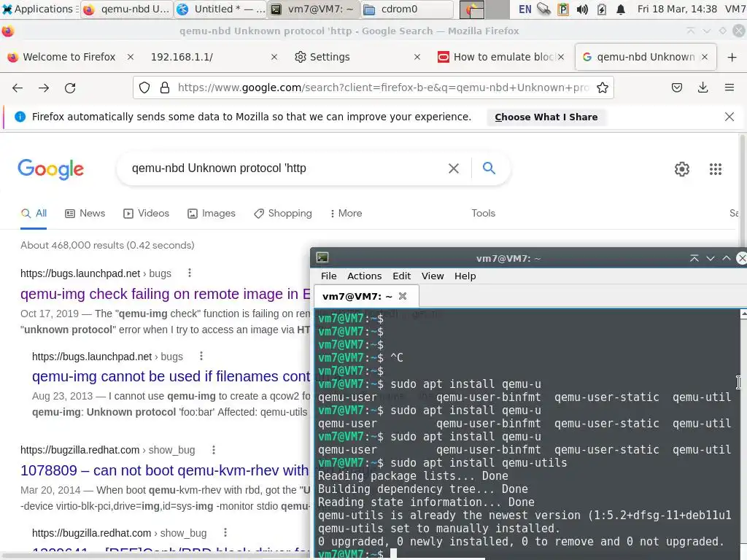
Task: Open the terminal Edit menu
Action: tap(401, 276)
